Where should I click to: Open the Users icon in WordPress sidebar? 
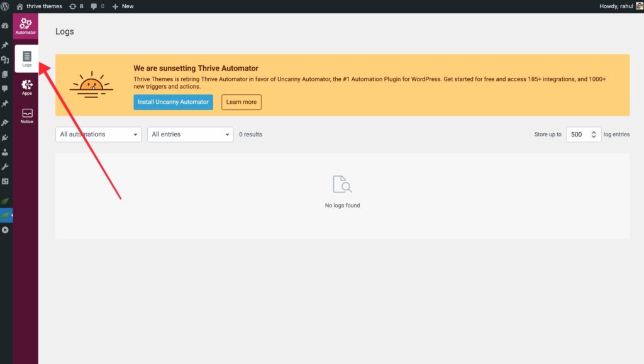click(x=6, y=152)
